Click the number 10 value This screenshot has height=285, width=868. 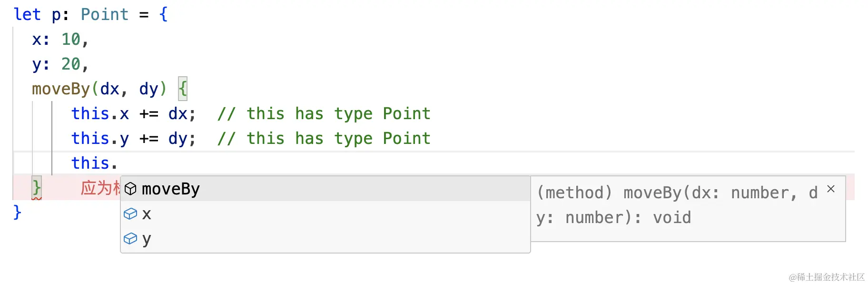pos(71,39)
